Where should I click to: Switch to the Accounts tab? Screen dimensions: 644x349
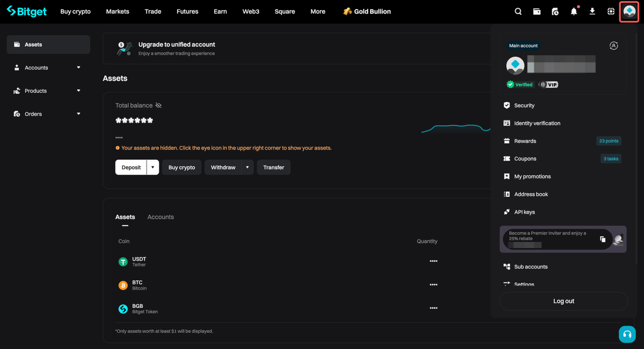click(160, 217)
